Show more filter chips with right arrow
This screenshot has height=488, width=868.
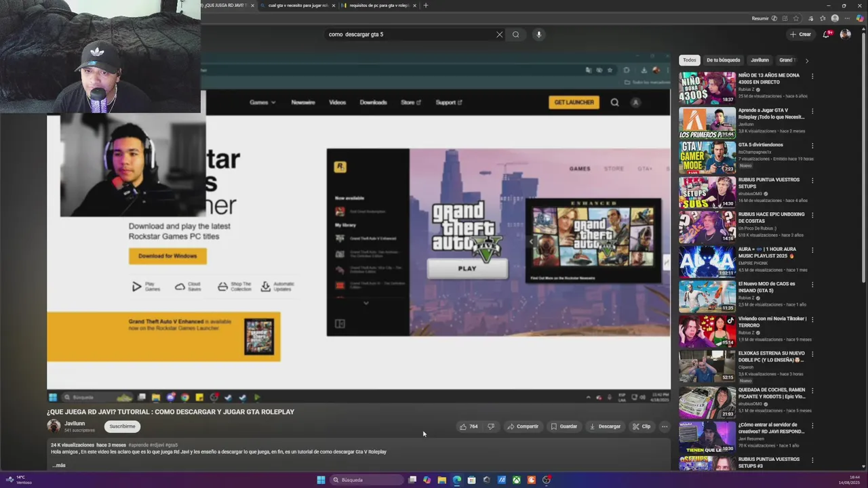[x=806, y=60]
